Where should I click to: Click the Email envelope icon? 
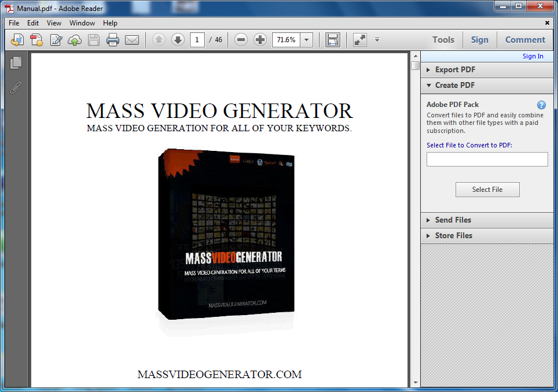pos(132,40)
